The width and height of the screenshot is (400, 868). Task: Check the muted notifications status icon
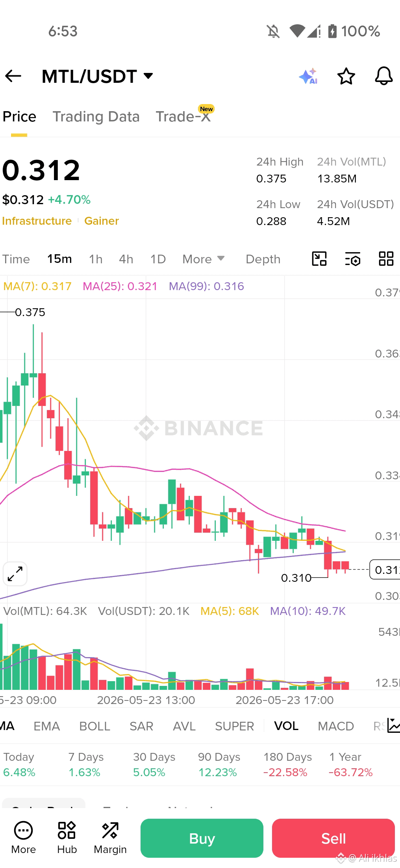(x=273, y=31)
